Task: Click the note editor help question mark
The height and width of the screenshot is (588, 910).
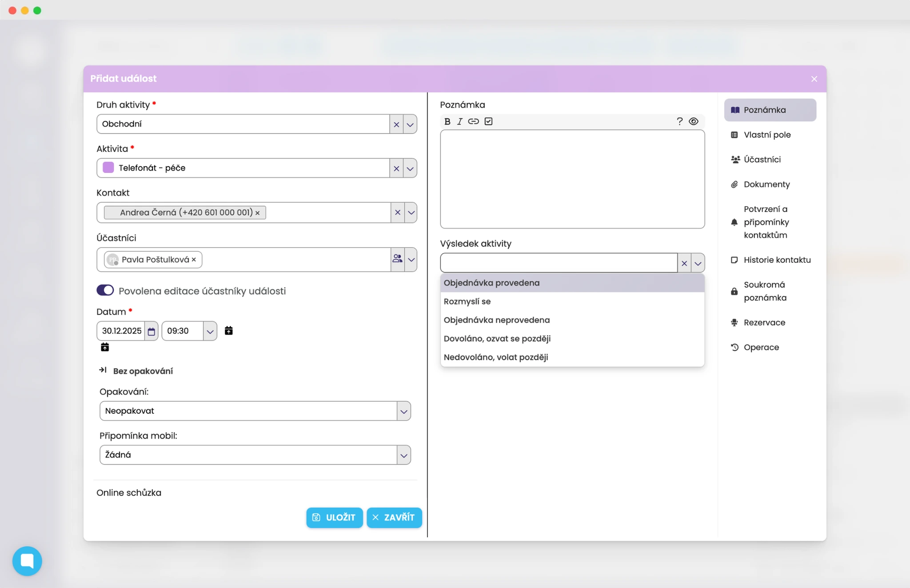Action: (679, 121)
